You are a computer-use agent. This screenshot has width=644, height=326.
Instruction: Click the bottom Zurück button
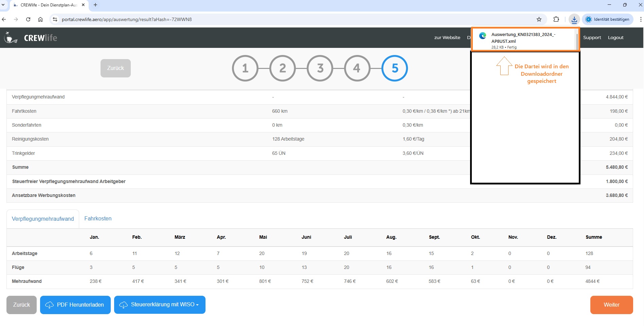click(x=21, y=305)
